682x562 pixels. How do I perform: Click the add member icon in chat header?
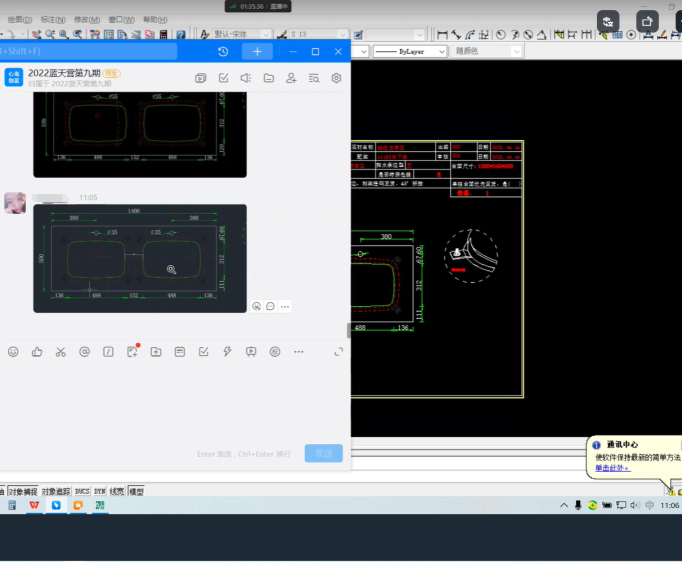point(291,78)
